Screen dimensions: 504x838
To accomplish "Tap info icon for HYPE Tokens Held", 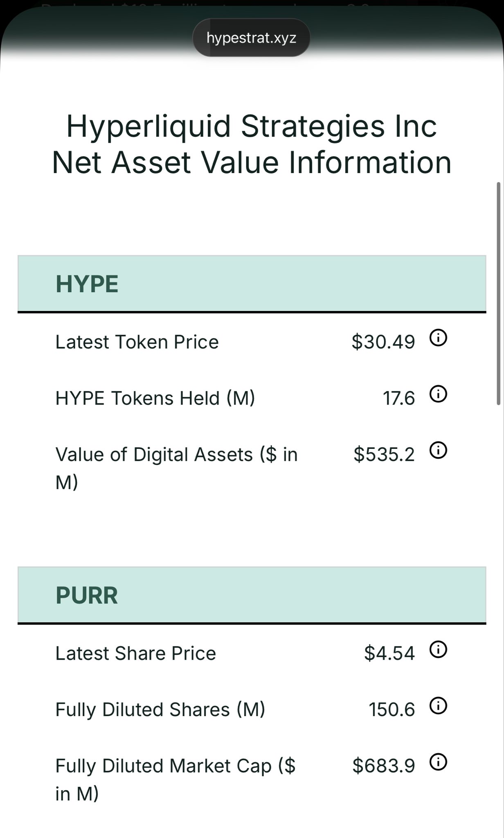I will pyautogui.click(x=438, y=394).
